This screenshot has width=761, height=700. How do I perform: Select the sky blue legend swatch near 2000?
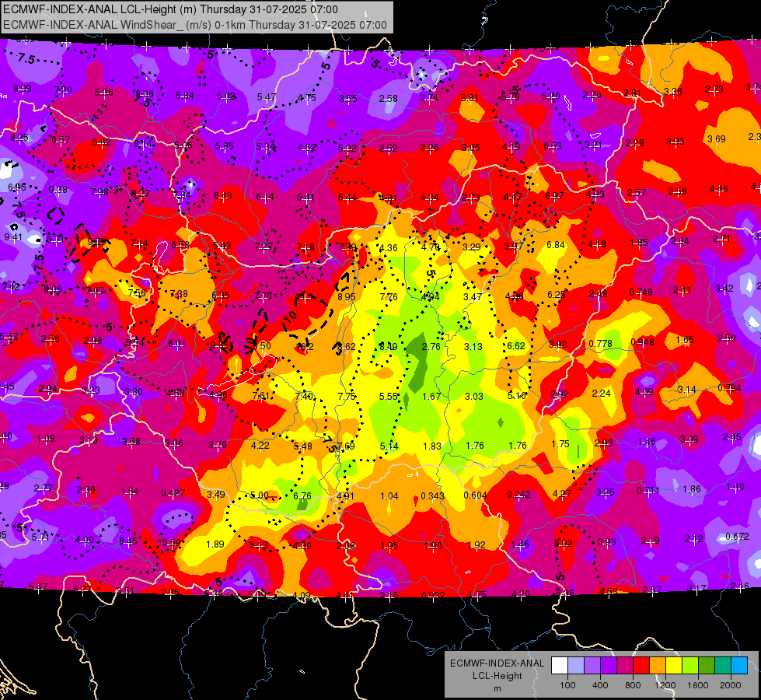pyautogui.click(x=740, y=666)
